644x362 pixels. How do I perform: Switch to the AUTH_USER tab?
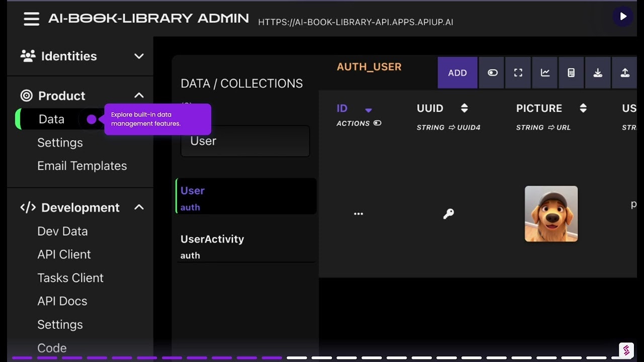(369, 66)
